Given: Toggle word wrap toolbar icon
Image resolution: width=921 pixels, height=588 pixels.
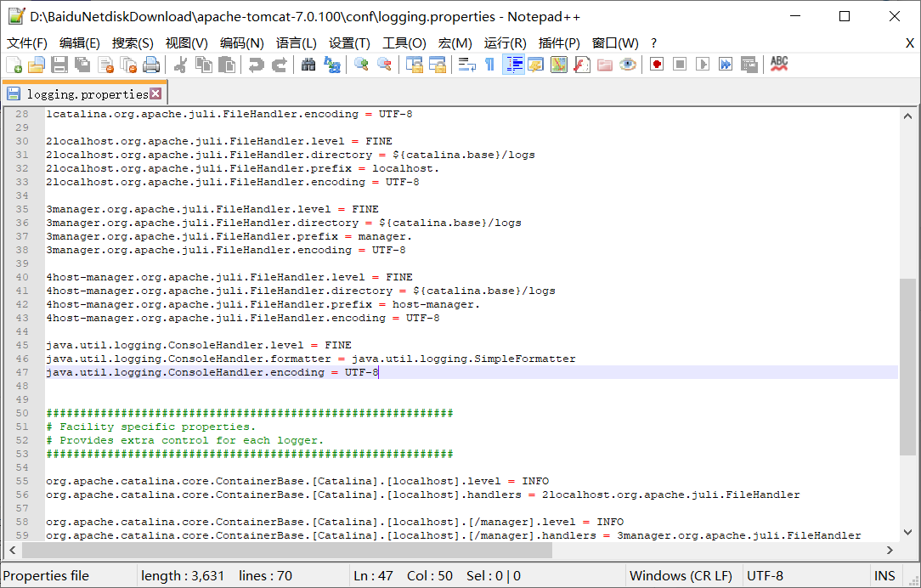Looking at the screenshot, I should click(467, 65).
